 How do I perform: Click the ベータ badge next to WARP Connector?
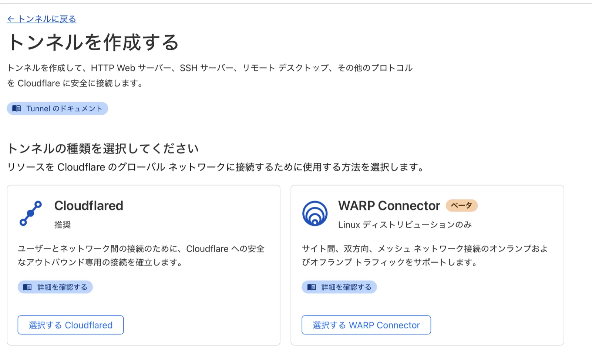pyautogui.click(x=461, y=205)
